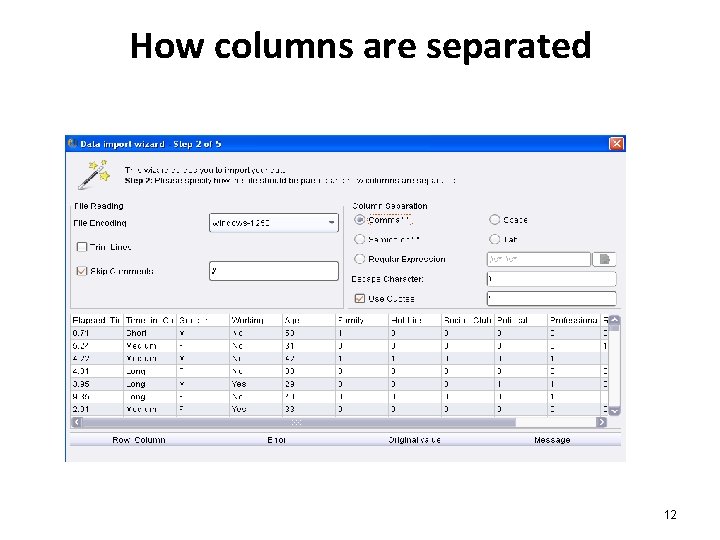Enable the Trim Lines checkbox
The height and width of the screenshot is (540, 720).
(x=82, y=247)
